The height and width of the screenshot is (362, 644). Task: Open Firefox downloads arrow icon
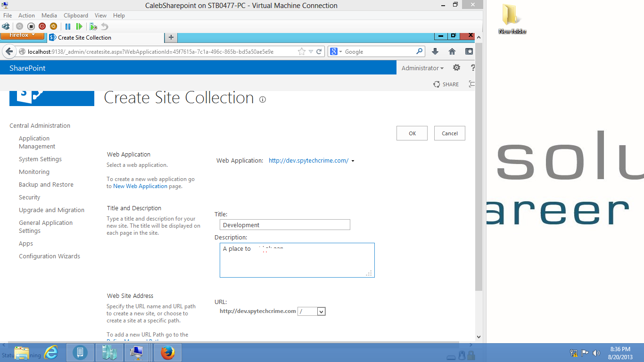[x=435, y=51]
